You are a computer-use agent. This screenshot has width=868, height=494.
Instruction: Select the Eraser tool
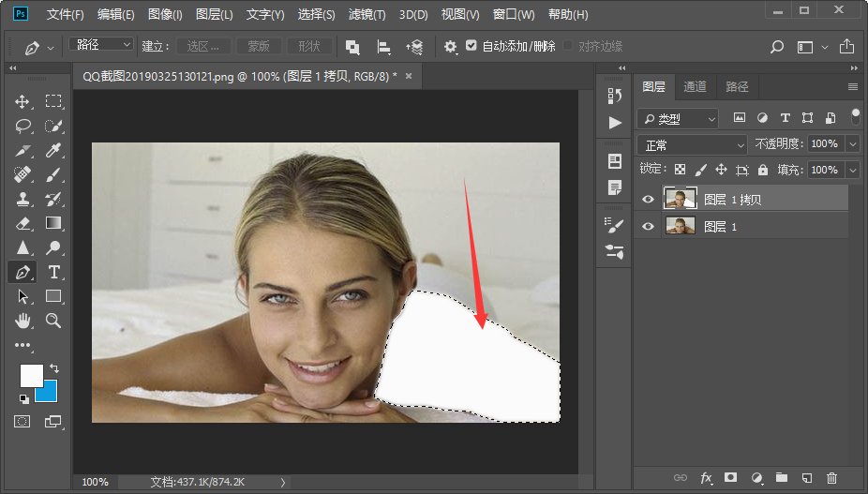[22, 223]
